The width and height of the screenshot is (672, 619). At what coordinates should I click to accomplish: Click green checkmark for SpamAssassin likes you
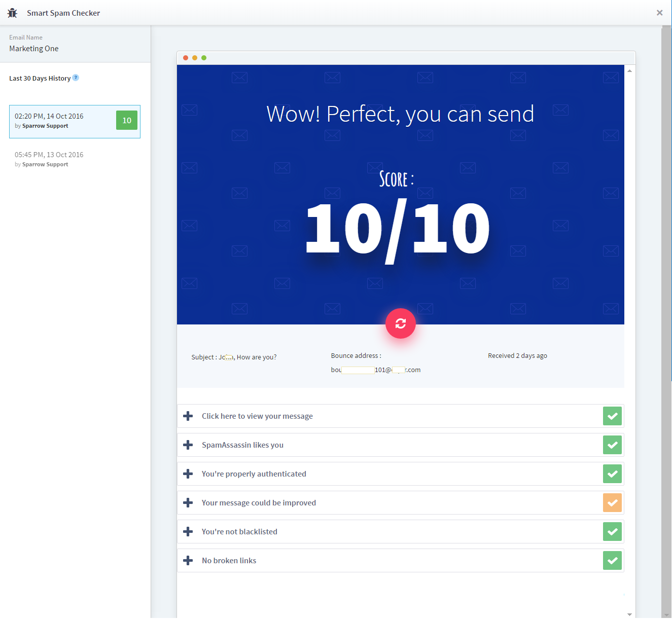(x=612, y=445)
